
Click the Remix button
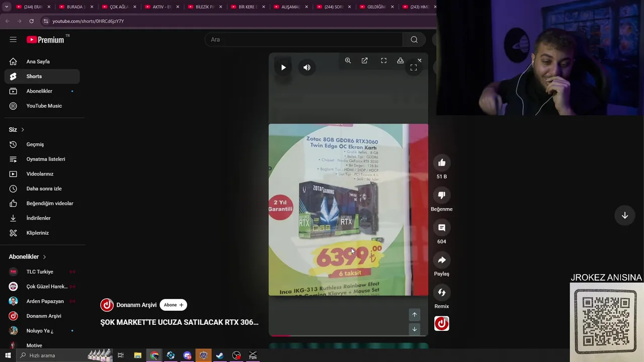pos(442,293)
